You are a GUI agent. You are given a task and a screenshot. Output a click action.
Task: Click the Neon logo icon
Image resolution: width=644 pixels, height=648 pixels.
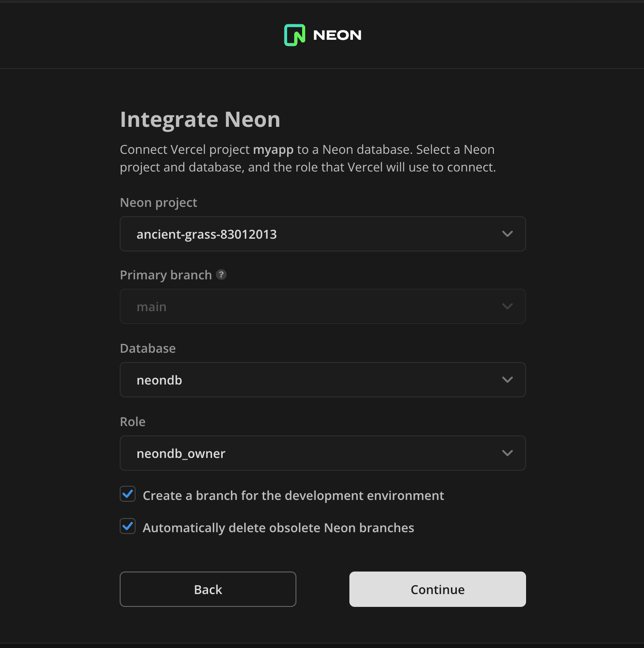point(294,34)
